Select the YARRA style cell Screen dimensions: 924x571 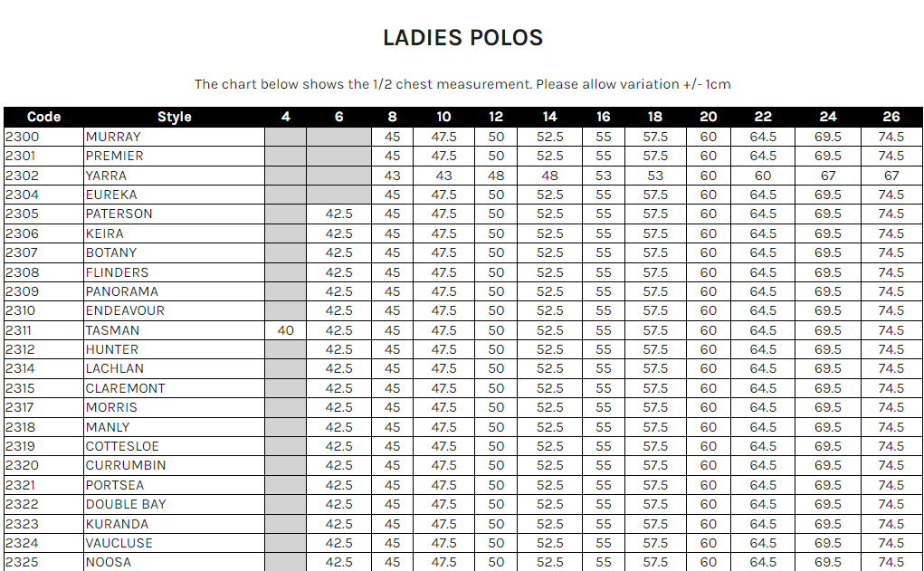click(106, 176)
